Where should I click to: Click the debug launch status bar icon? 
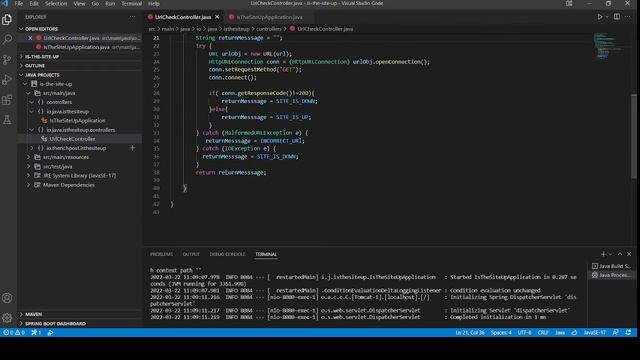[x=50, y=333]
